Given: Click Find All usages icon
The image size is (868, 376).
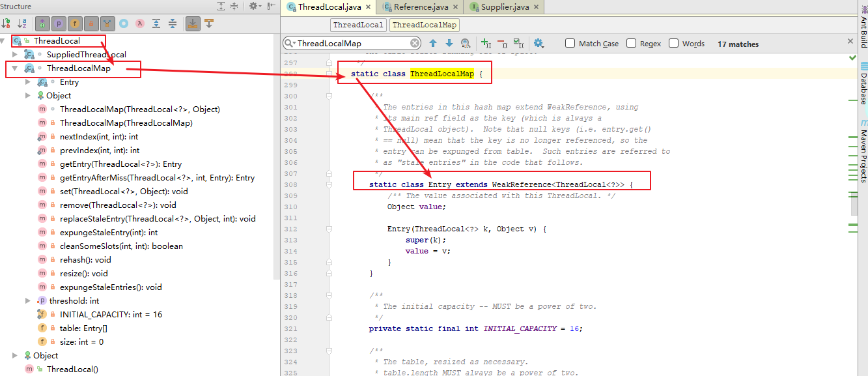Looking at the screenshot, I should tap(465, 43).
